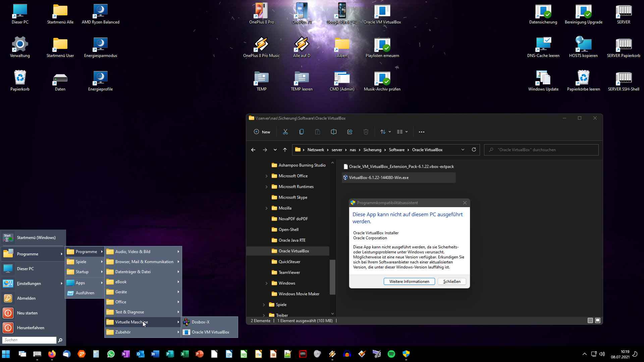Go up one folder level in Explorer
The image size is (644, 362).
[285, 150]
